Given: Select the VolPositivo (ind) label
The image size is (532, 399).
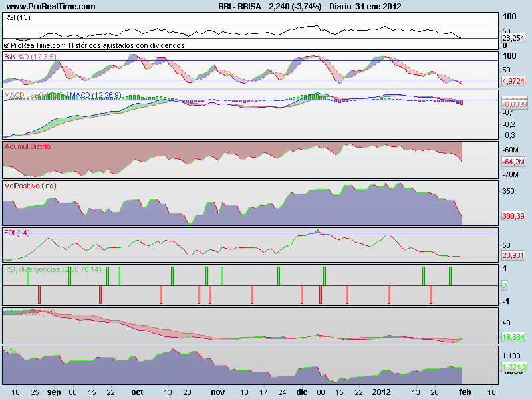Looking at the screenshot, I should point(30,186).
